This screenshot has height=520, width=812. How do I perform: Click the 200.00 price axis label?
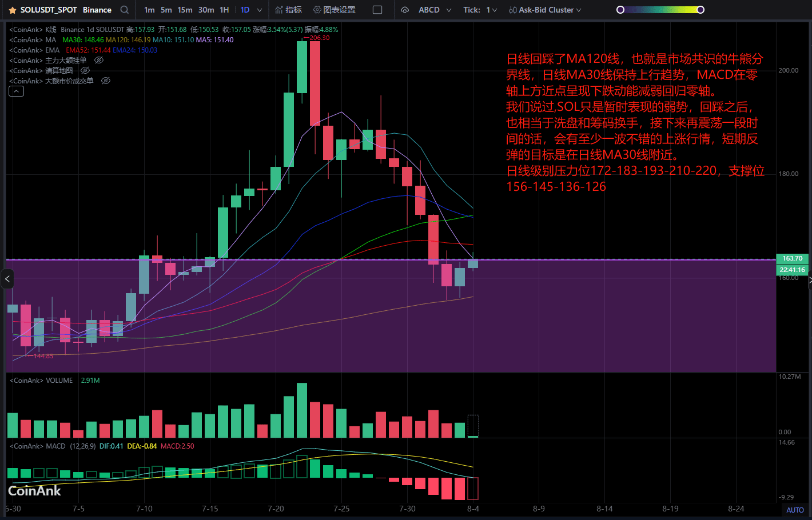pyautogui.click(x=789, y=70)
